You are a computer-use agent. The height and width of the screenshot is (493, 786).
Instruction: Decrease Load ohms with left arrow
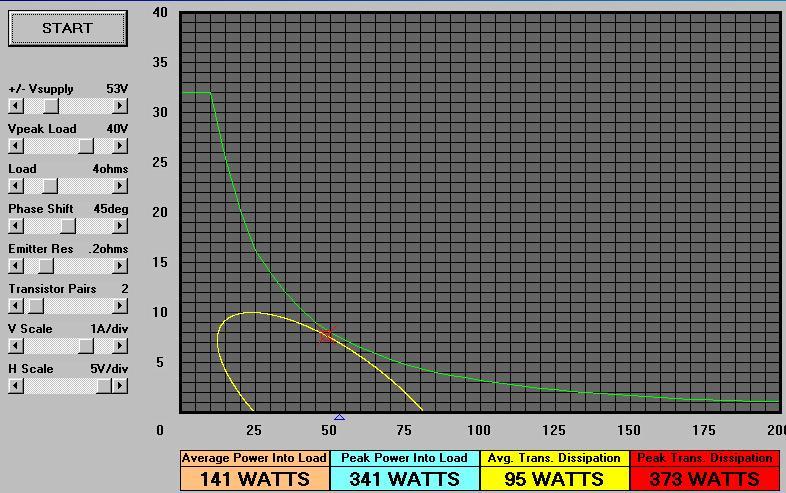(x=16, y=186)
